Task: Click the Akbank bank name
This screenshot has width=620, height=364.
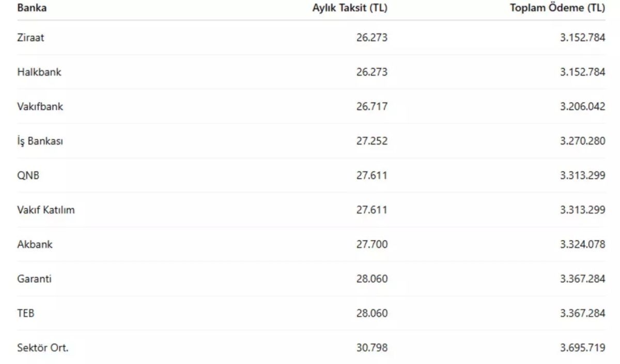Action: click(x=35, y=244)
